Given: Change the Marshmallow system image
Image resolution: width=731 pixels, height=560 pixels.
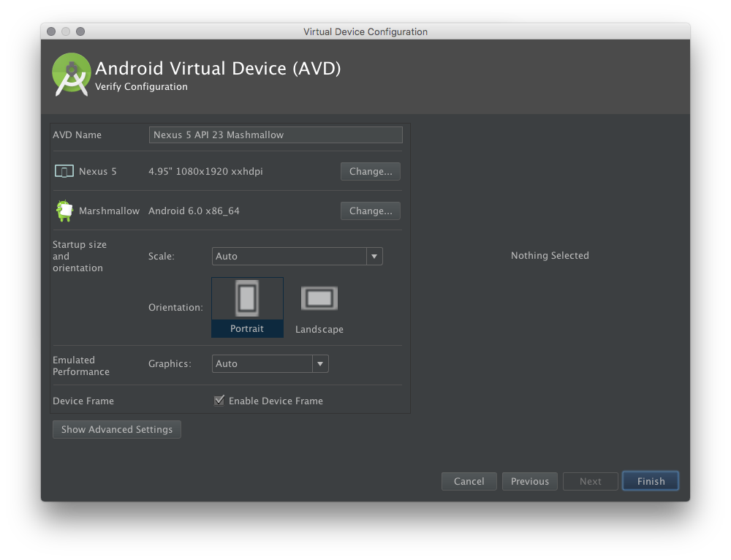Looking at the screenshot, I should 371,211.
